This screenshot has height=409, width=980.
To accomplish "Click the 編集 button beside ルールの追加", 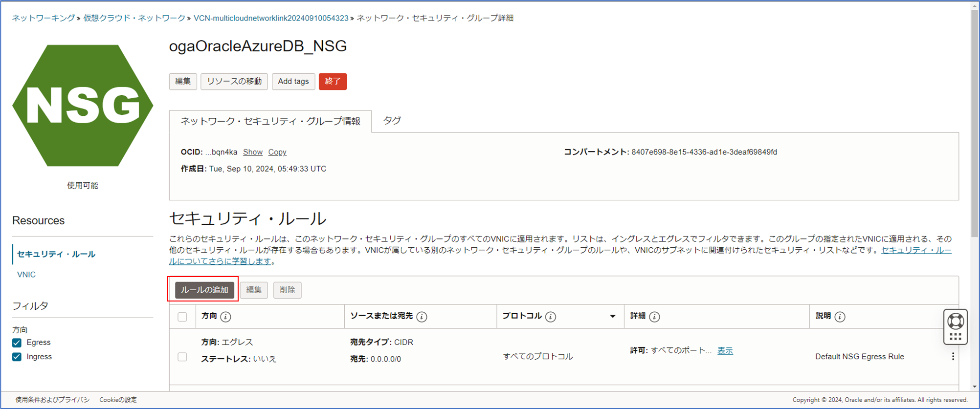I will [x=254, y=290].
